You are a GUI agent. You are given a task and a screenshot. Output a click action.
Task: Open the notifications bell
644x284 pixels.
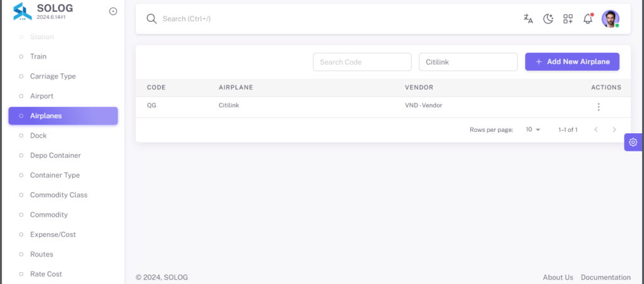coord(588,18)
